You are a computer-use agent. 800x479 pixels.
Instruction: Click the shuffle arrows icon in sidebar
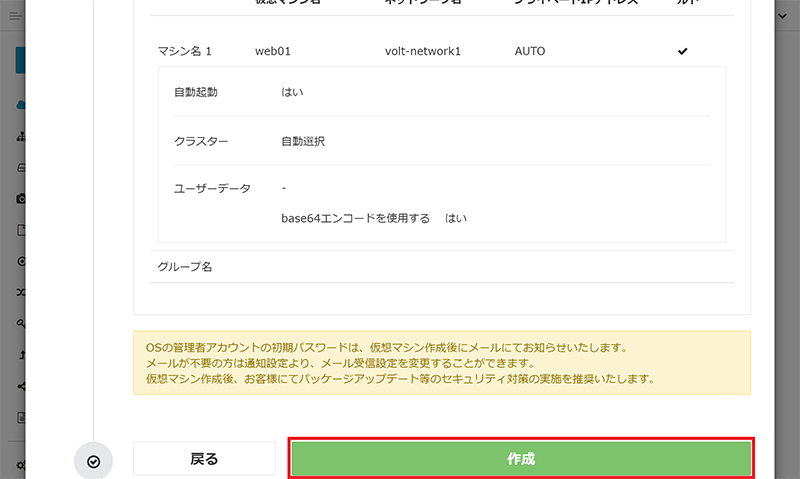coord(21,293)
